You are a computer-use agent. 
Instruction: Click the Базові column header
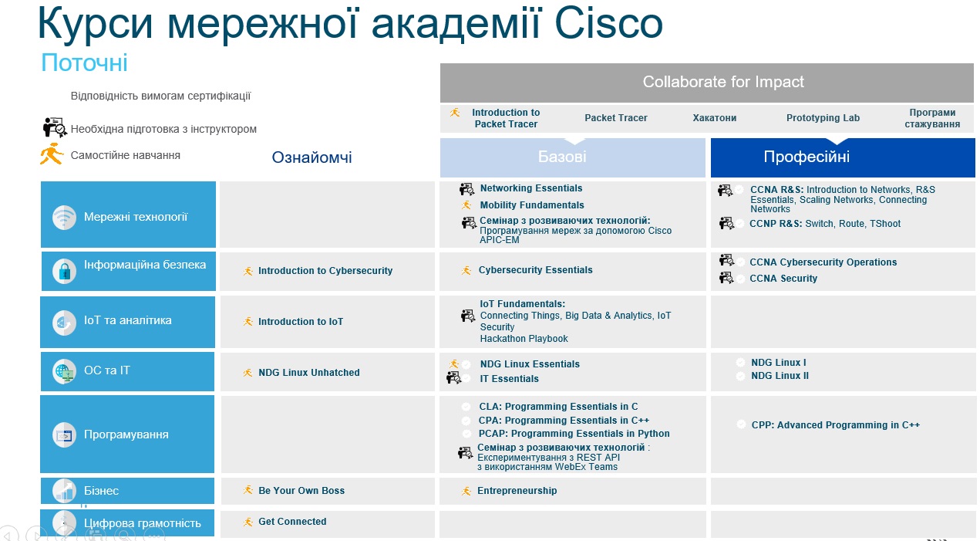(573, 157)
